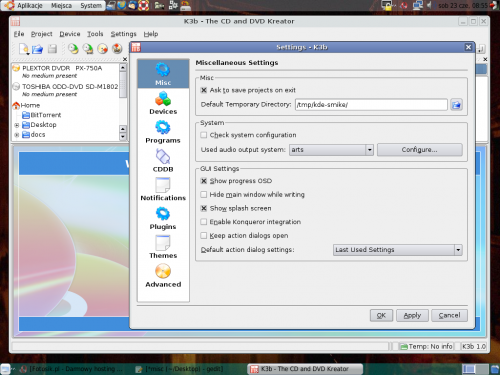Click the fourth disc icon in K3b toolbar

point(117,49)
